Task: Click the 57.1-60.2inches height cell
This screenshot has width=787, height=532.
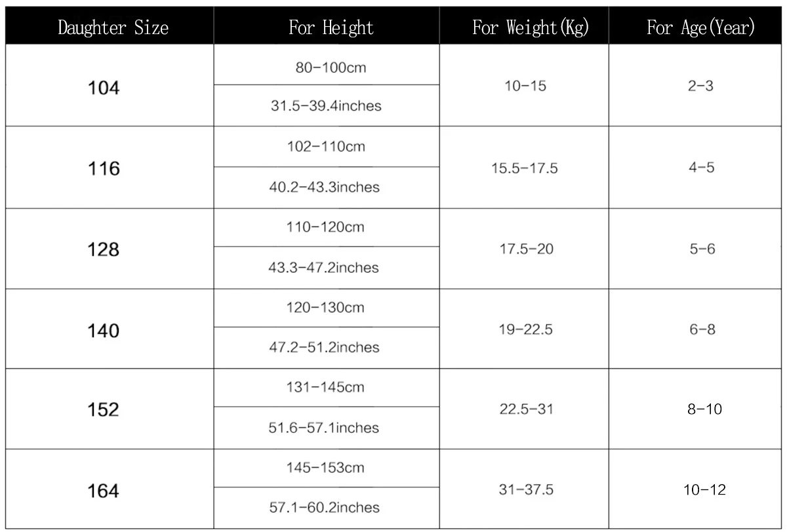Action: [325, 507]
